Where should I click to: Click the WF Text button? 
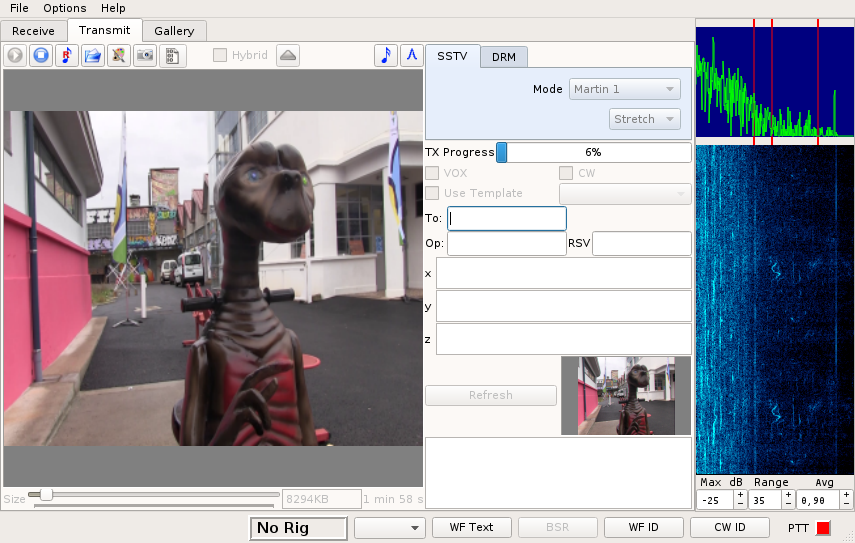click(x=472, y=527)
